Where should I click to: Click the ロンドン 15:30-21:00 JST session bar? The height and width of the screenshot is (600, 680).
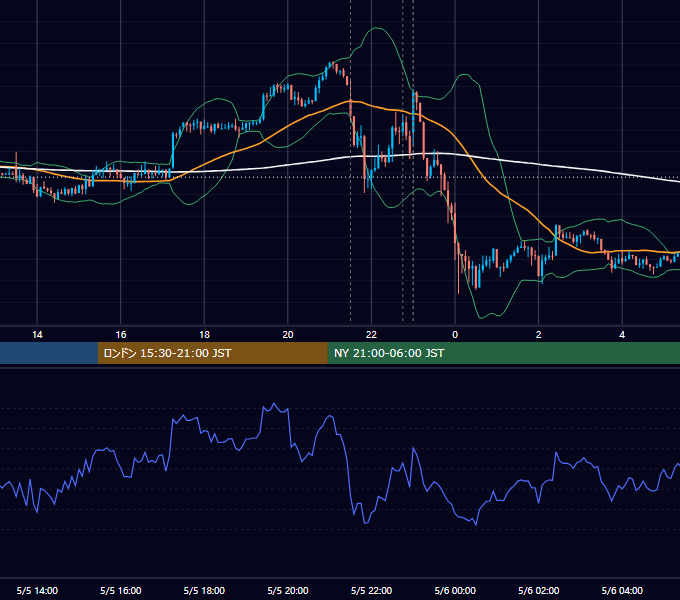(212, 353)
